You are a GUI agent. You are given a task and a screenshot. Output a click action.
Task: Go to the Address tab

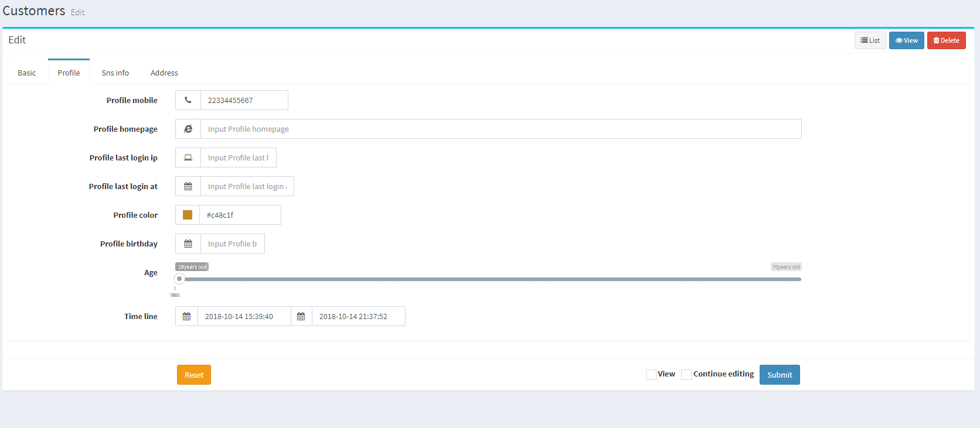coord(164,73)
